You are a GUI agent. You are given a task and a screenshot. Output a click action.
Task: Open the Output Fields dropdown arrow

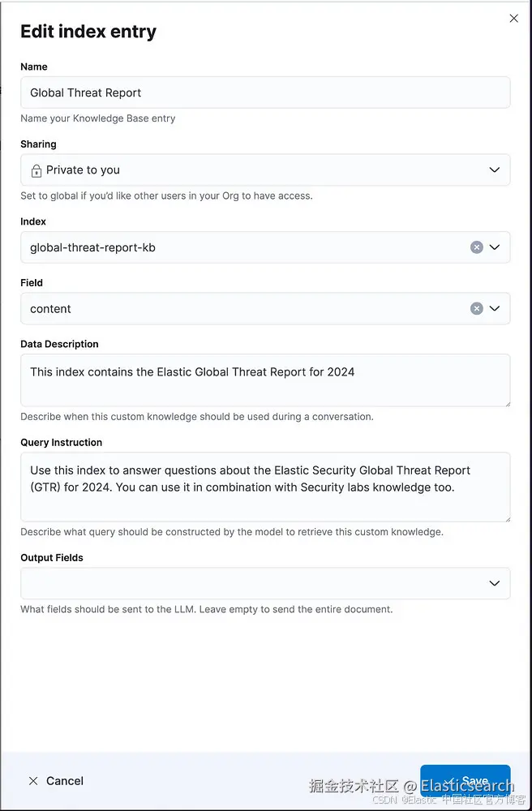click(495, 583)
